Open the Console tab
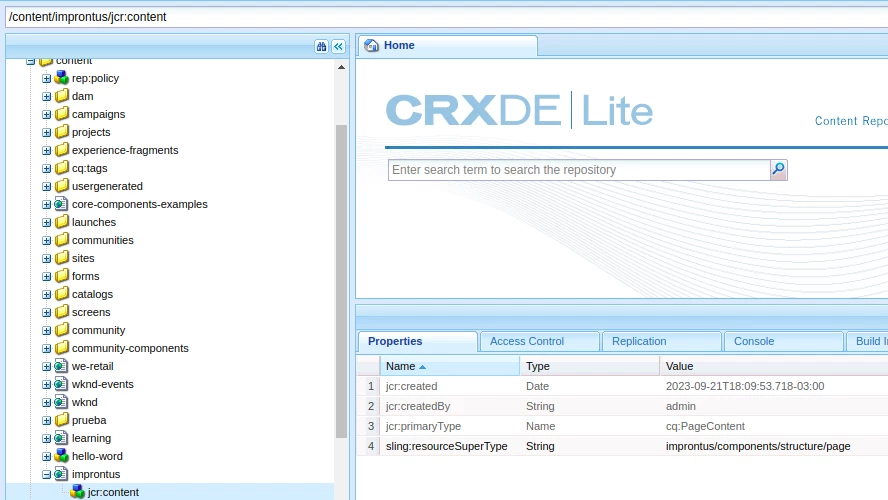This screenshot has height=500, width=888. (783, 341)
